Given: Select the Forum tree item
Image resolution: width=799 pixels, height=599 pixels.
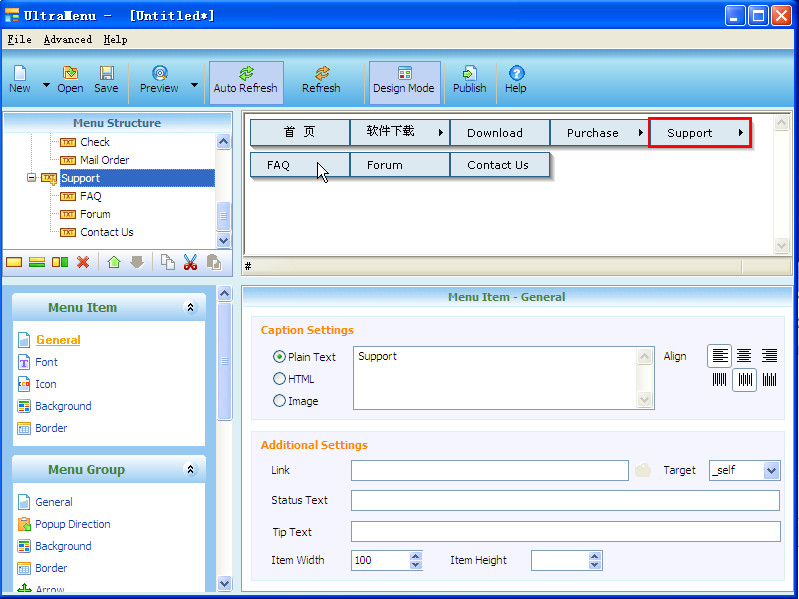Looking at the screenshot, I should click(x=95, y=214).
